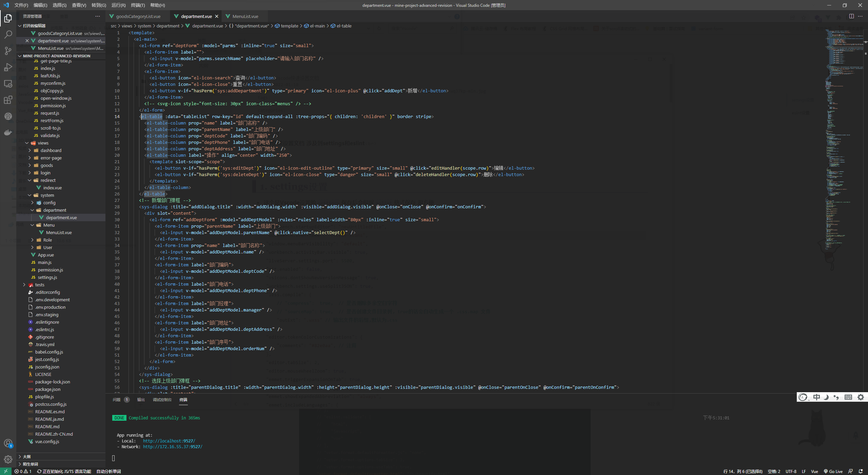Screen dimensions: 868x475
Task: Click the IME logo icon
Action: coord(803,397)
